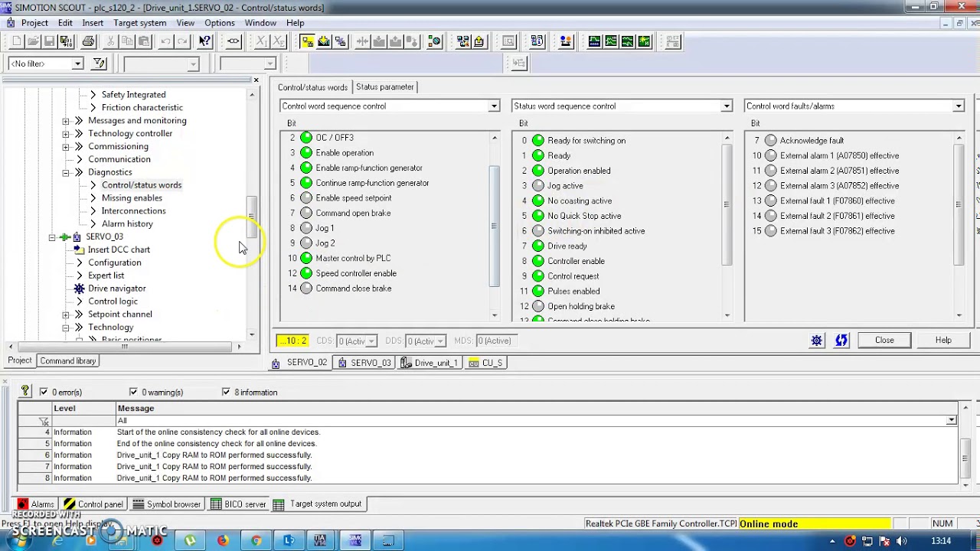Click the yellow help question mark icon in output panel
The height and width of the screenshot is (551, 980).
25,391
